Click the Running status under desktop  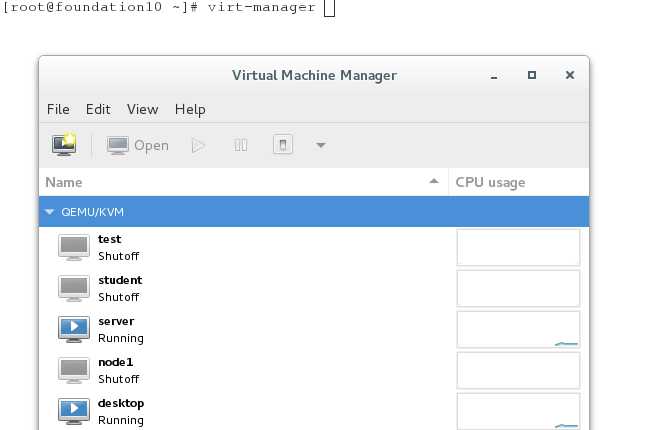(x=121, y=420)
